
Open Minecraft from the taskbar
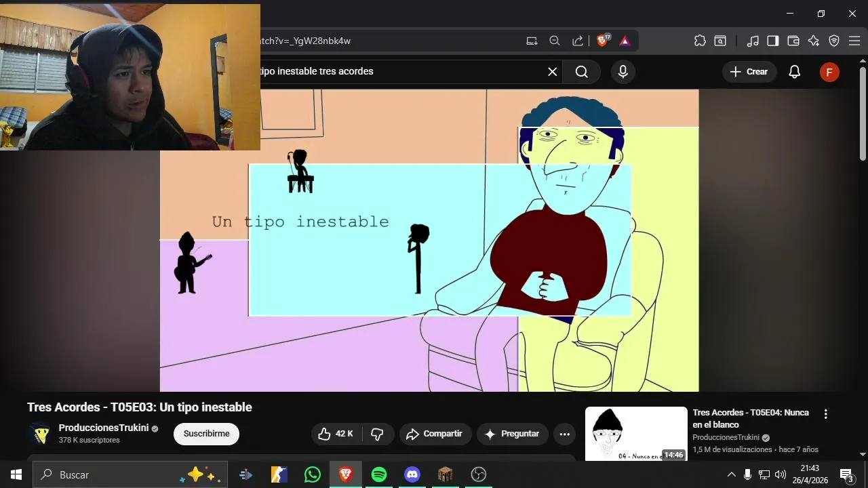pyautogui.click(x=445, y=474)
